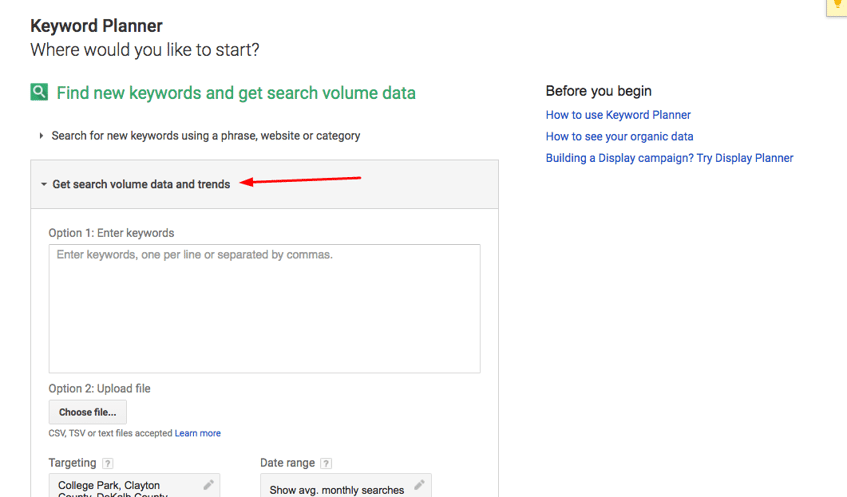
Task: Click the pencil icon in Date range box
Action: click(419, 486)
